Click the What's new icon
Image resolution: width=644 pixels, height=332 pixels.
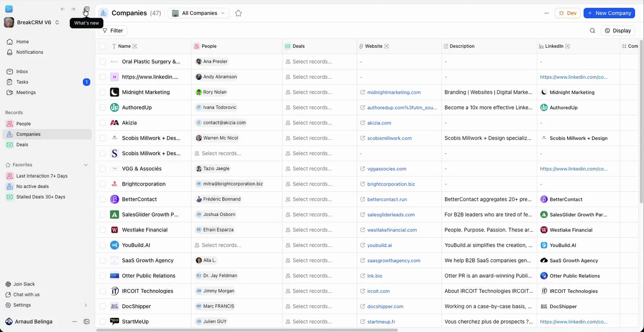pos(86,9)
